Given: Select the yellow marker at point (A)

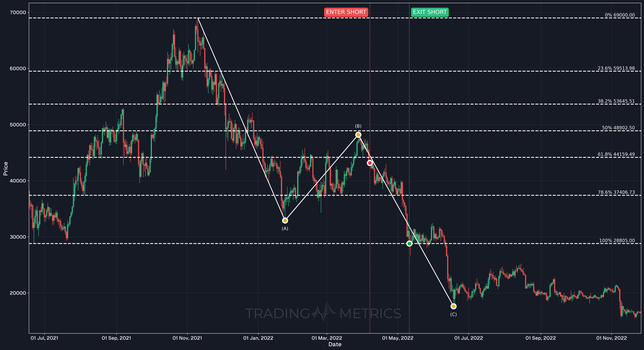Looking at the screenshot, I should pyautogui.click(x=285, y=220).
